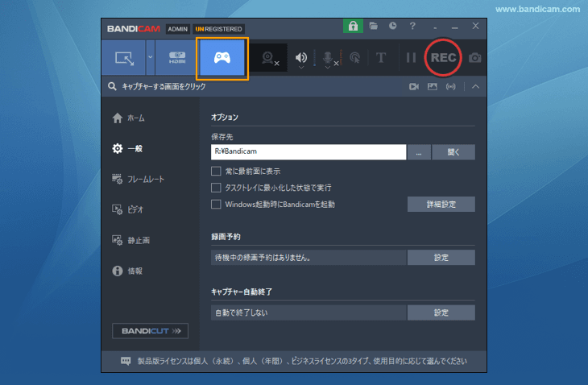The image size is (588, 385).
Task: Click the 待機中の録画予約はありません text
Action: click(x=263, y=258)
